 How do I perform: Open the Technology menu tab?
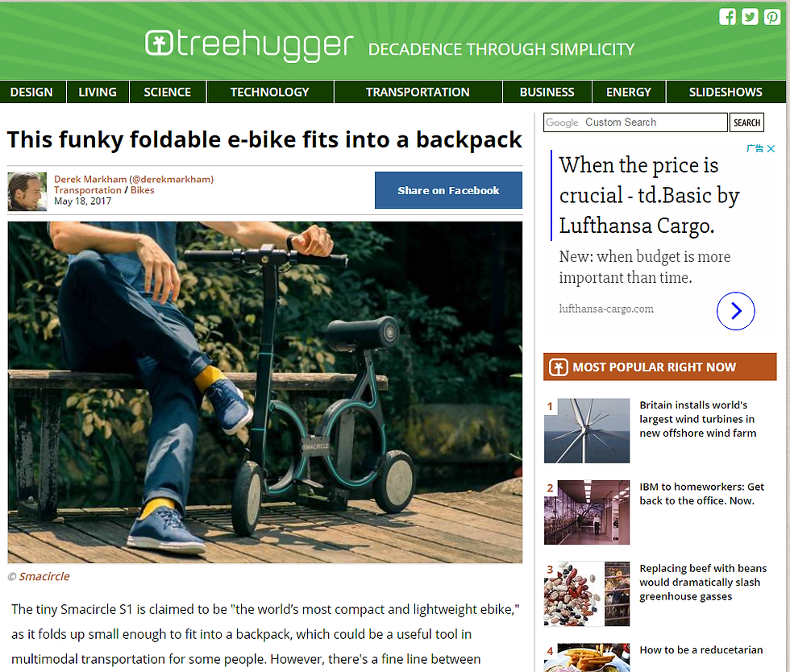(269, 92)
